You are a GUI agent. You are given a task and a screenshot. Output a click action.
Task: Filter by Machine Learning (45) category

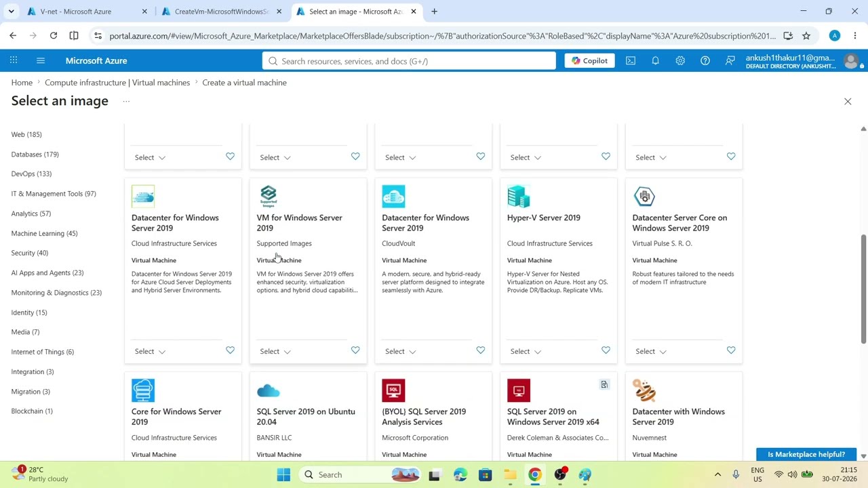click(x=44, y=233)
